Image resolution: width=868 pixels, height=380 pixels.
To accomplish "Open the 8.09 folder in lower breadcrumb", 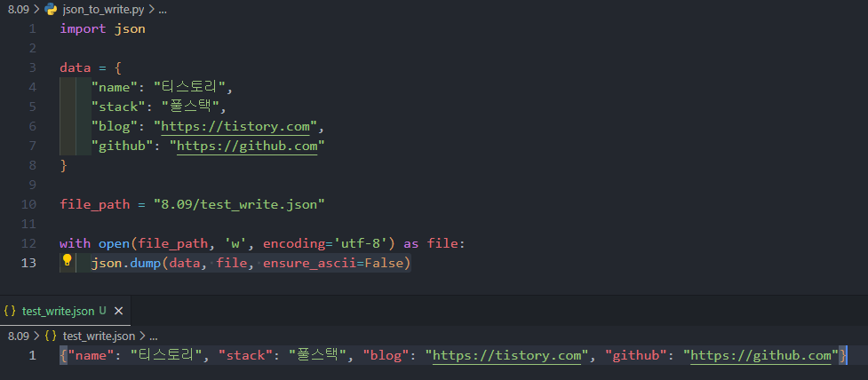I will pos(19,336).
